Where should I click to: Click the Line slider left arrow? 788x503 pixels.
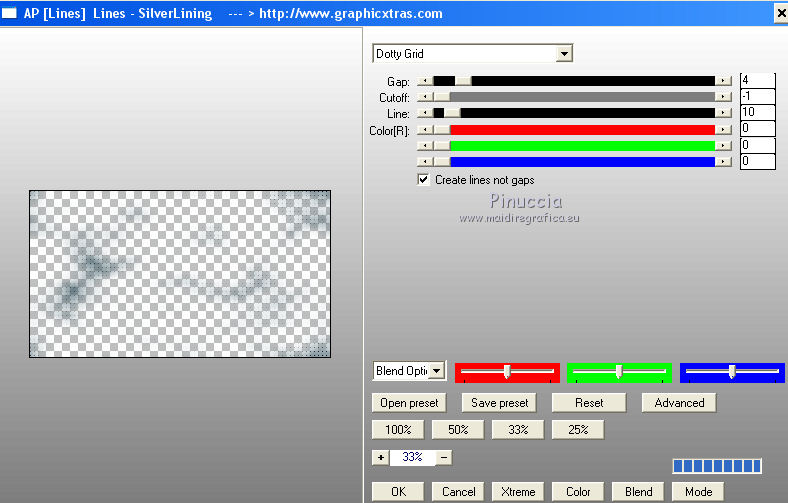tap(425, 113)
